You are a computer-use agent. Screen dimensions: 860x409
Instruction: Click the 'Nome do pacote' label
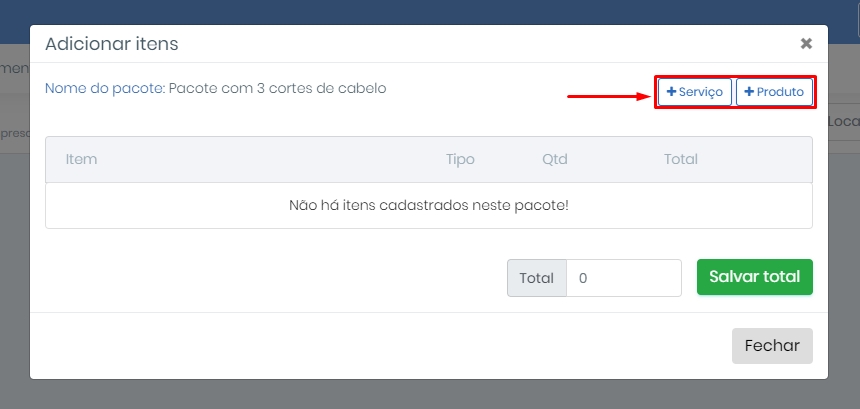pos(105,88)
